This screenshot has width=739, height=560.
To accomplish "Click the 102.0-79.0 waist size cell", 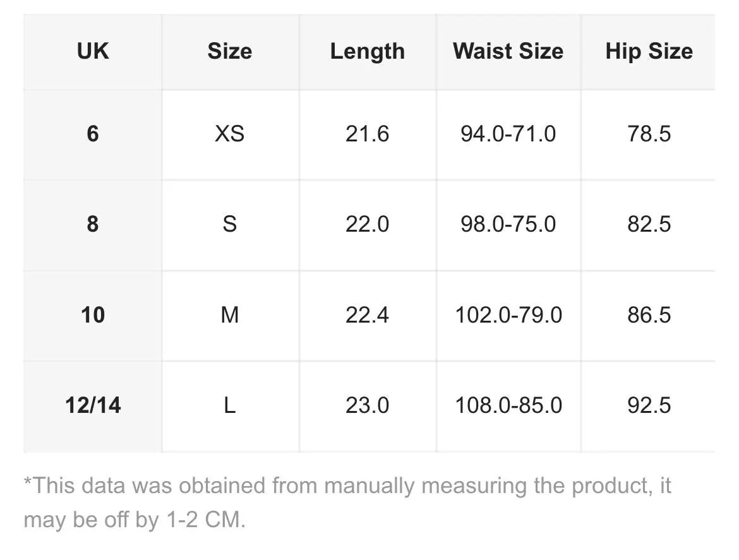I will [508, 314].
